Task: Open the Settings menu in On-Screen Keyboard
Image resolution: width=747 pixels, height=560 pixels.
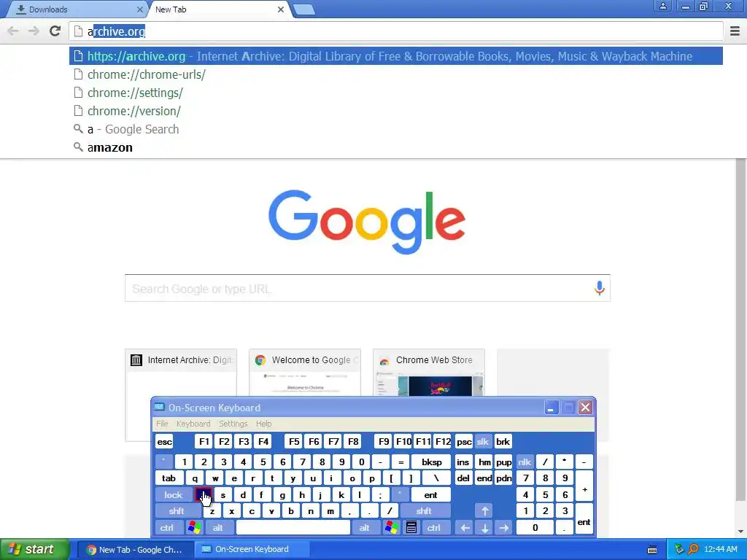Action: point(233,424)
